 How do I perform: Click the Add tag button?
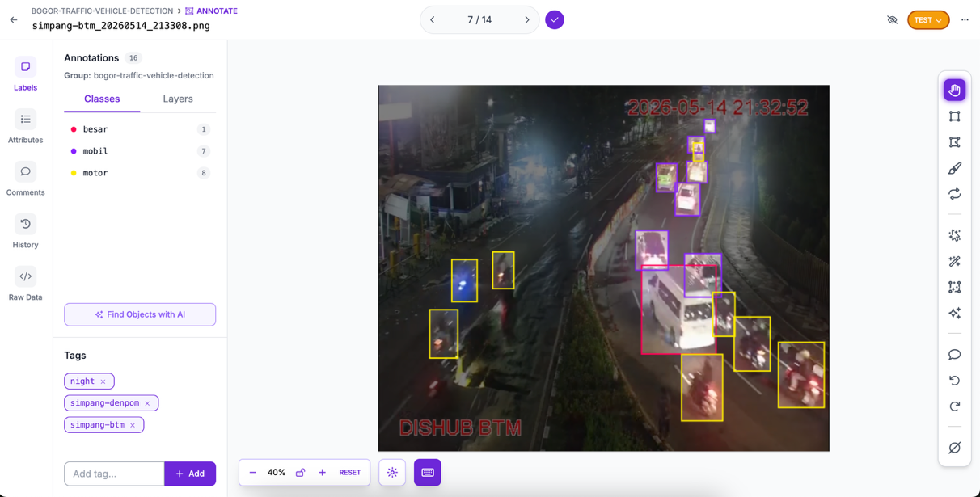coord(190,474)
